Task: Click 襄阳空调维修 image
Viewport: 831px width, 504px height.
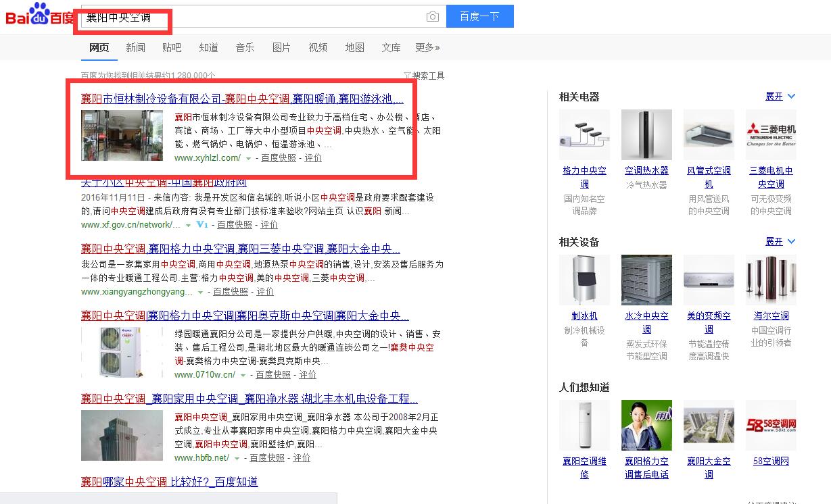Action: point(584,425)
